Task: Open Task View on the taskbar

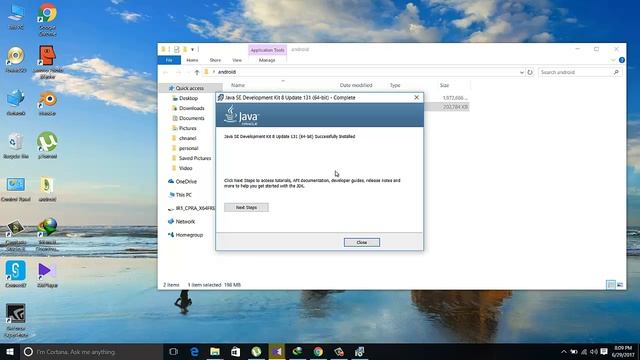Action: (x=173, y=351)
